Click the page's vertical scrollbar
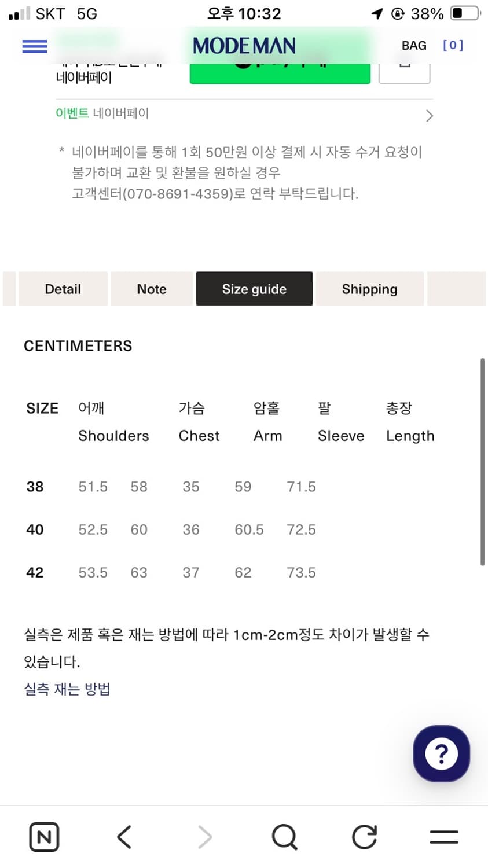This screenshot has height=868, width=488. point(482,462)
